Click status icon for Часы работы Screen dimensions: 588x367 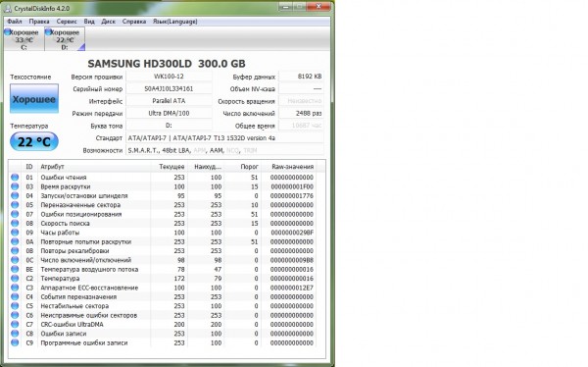[x=15, y=233]
